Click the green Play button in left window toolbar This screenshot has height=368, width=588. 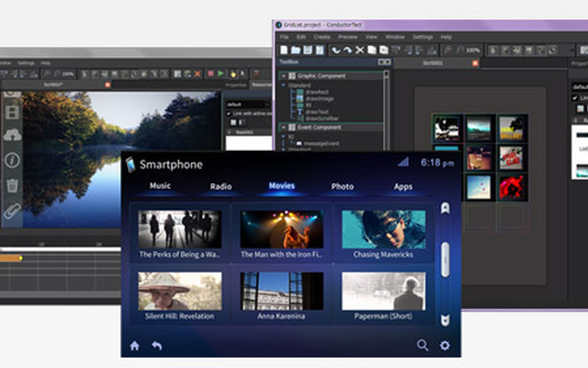tap(220, 74)
